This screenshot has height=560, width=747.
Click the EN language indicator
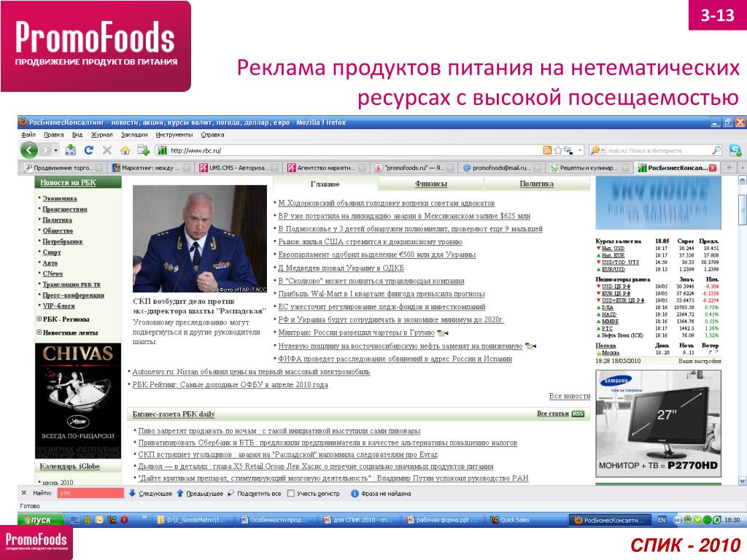pyautogui.click(x=661, y=520)
